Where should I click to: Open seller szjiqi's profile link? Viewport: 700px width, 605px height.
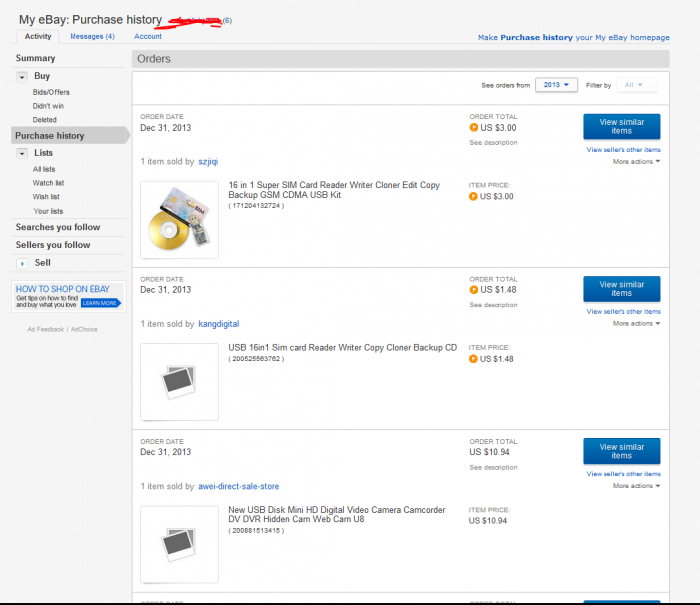pyautogui.click(x=207, y=160)
